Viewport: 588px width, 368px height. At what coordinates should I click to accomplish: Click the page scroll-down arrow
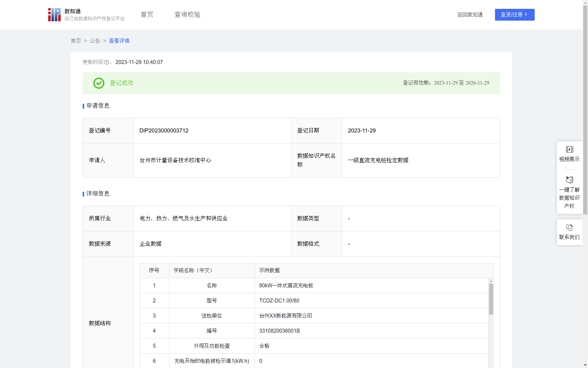585,365
